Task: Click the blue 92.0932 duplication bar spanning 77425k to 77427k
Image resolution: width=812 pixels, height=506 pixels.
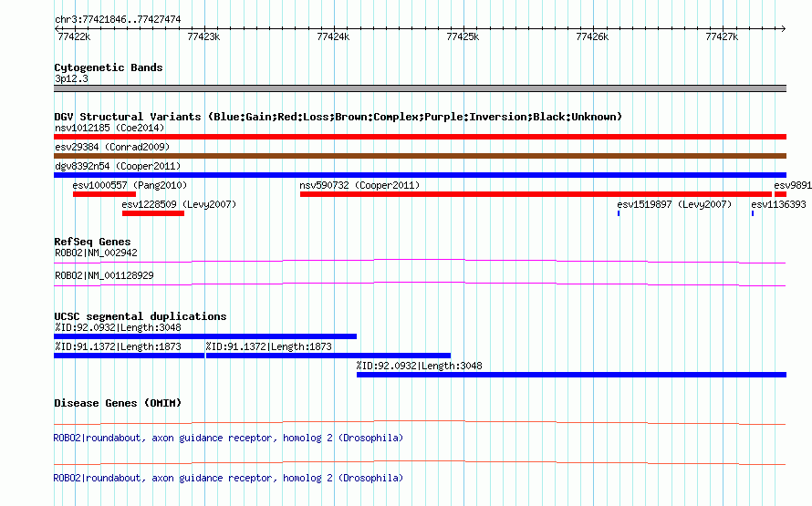Action: (572, 375)
